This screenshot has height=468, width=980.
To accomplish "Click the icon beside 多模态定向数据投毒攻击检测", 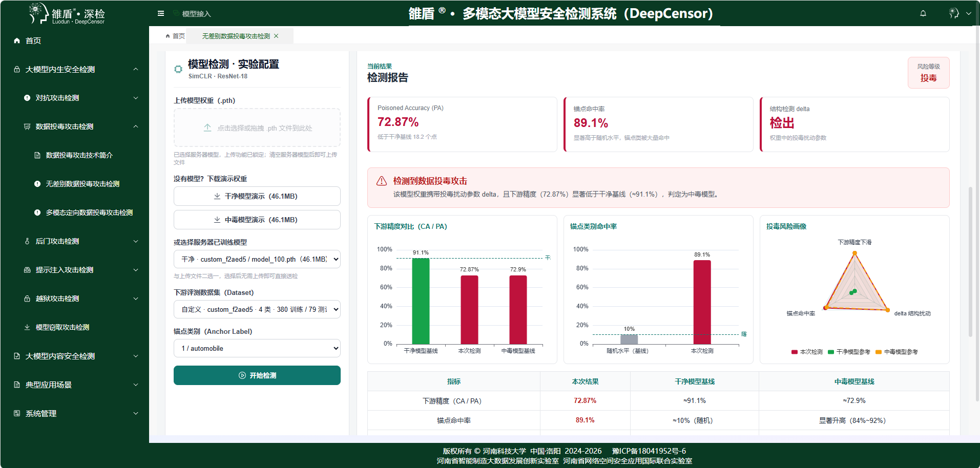I will coord(37,212).
